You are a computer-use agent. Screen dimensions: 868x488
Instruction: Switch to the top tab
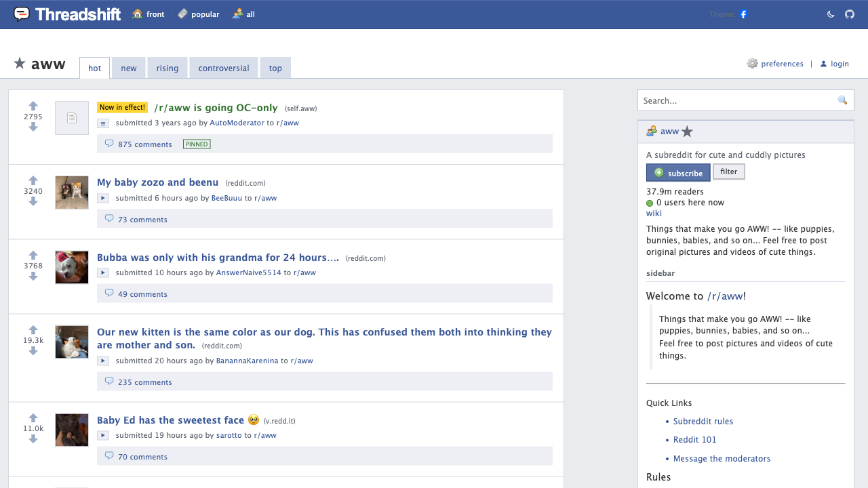click(x=275, y=68)
